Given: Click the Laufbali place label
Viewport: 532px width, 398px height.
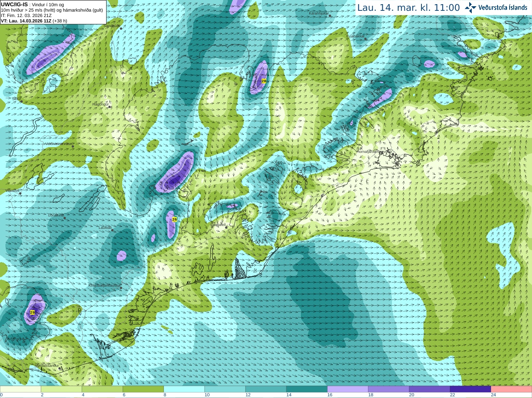Looking at the screenshot, I should pyautogui.click(x=105, y=228).
